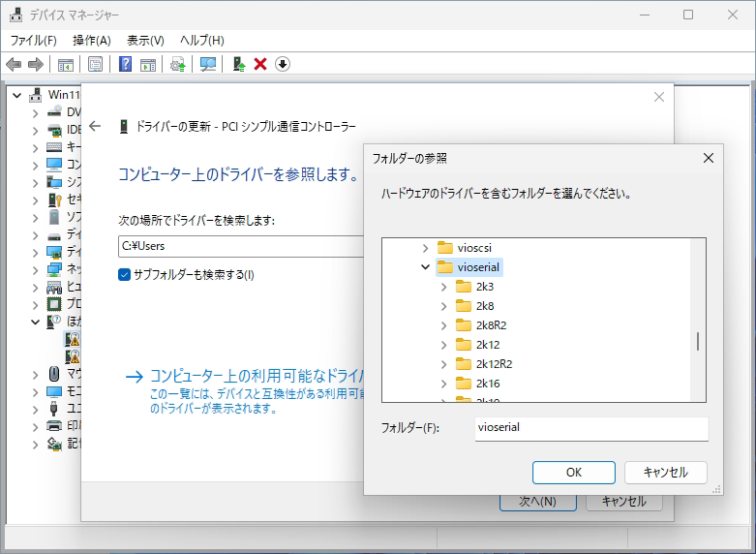
Task: Open the 操作(A) menu
Action: click(x=92, y=40)
